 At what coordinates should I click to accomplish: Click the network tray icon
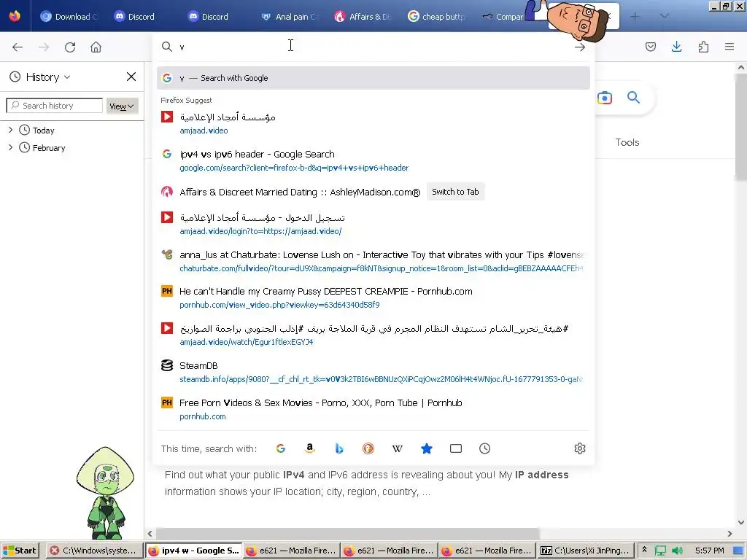660,551
